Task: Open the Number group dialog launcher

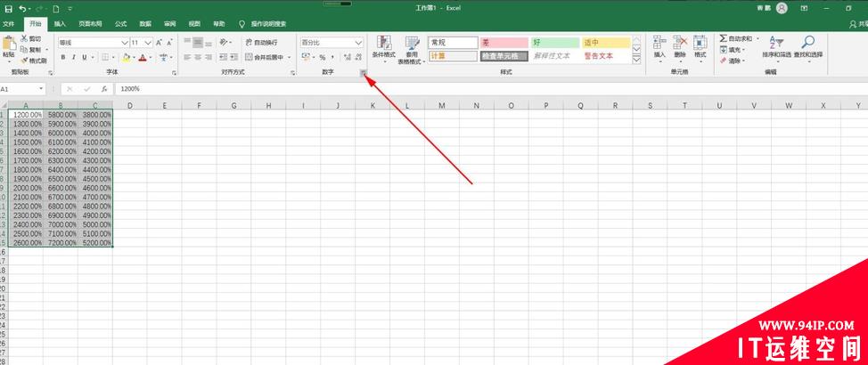Action: pos(363,72)
